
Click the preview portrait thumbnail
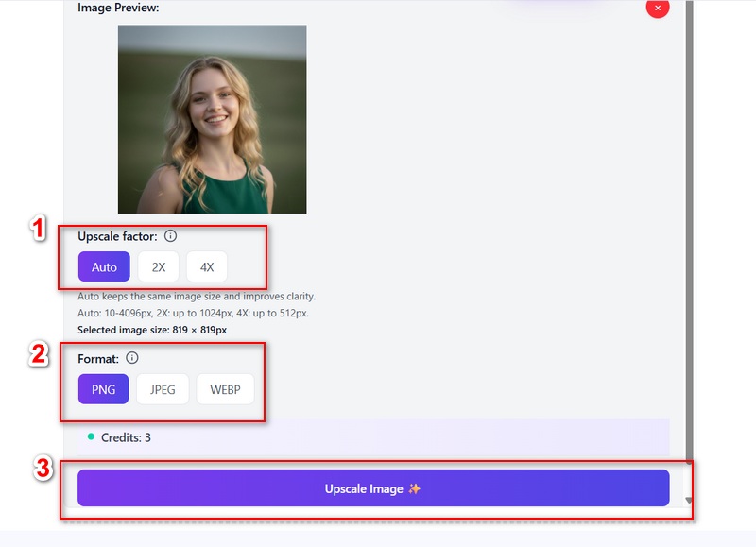pyautogui.click(x=212, y=119)
